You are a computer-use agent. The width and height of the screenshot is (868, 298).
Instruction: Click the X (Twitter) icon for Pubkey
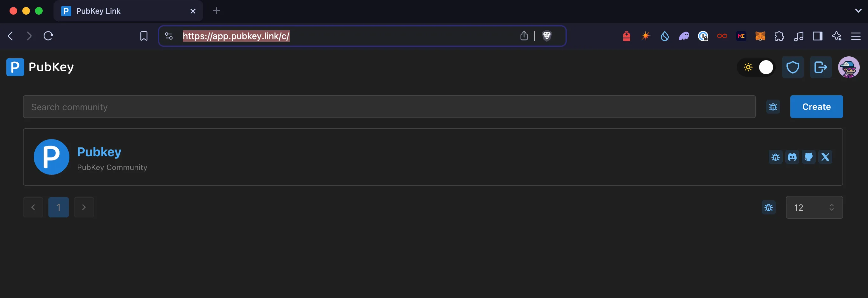(825, 157)
